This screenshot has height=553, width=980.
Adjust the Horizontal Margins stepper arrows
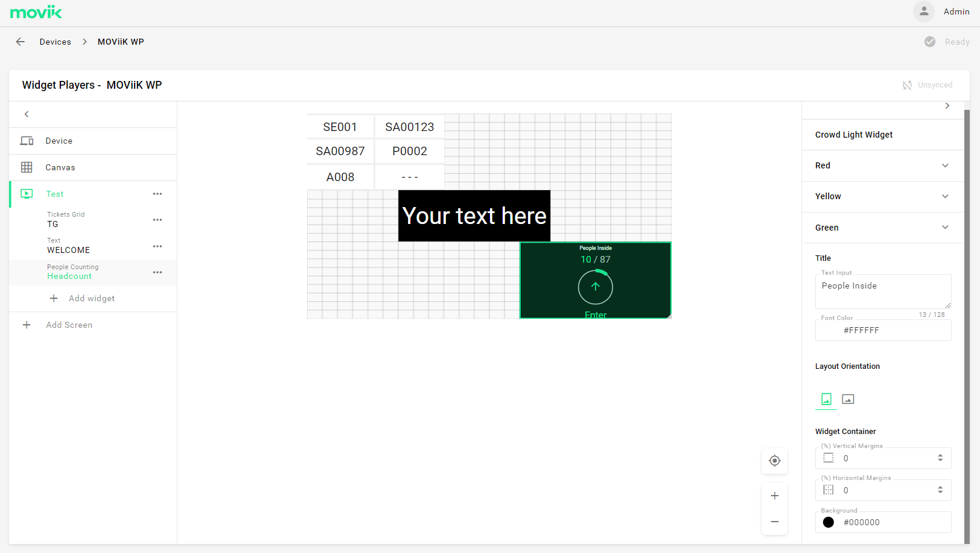940,490
